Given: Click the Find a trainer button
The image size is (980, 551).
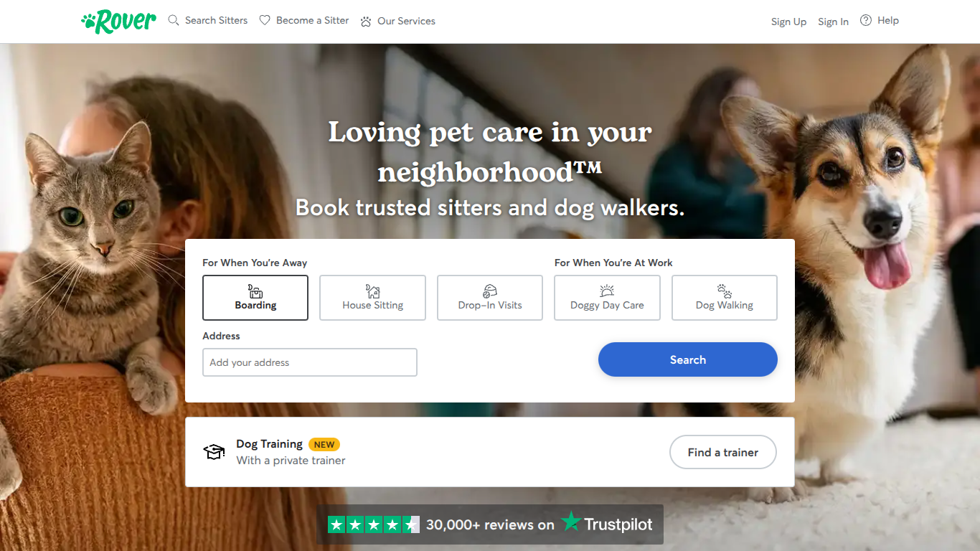Looking at the screenshot, I should (x=723, y=452).
